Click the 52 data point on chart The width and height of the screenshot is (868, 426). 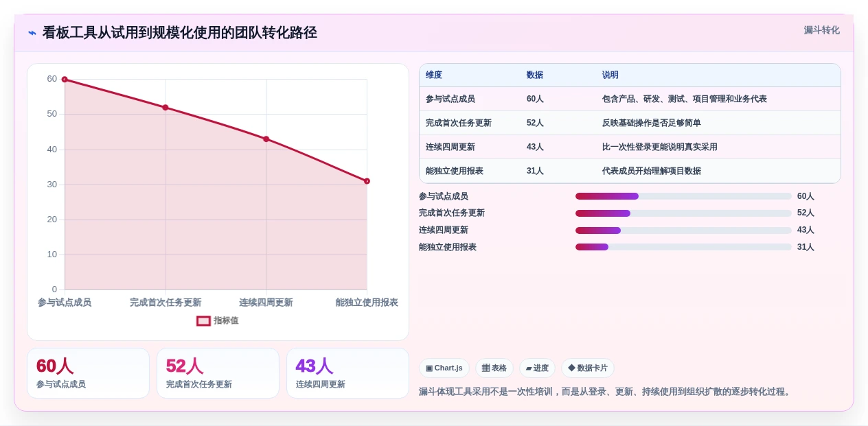pos(165,108)
